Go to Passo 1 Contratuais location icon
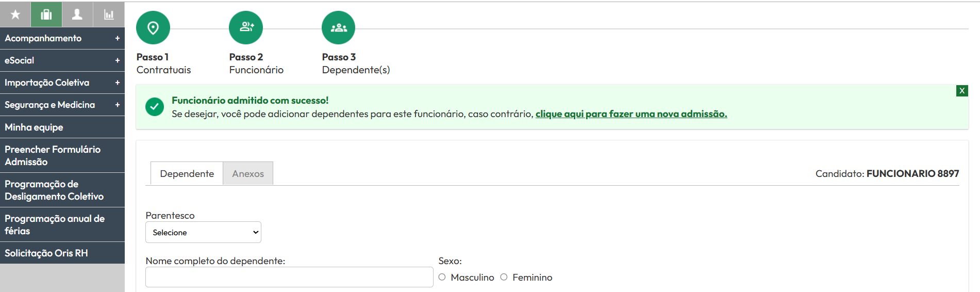This screenshot has height=292, width=980. point(153,28)
